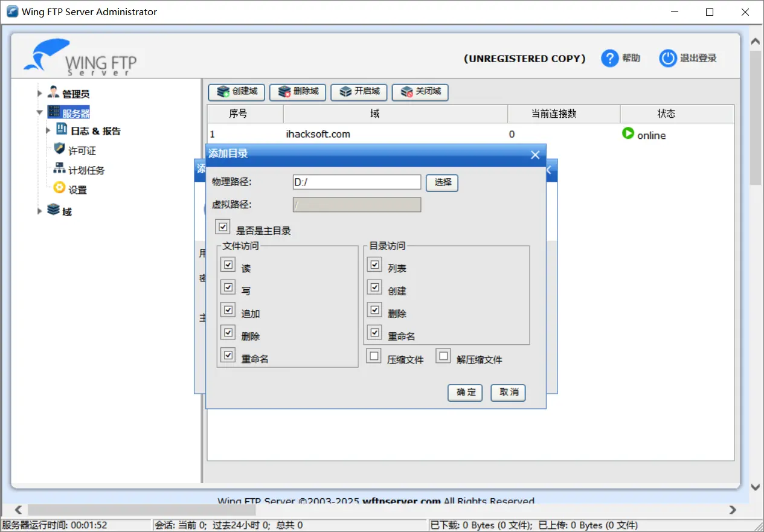Click the online status text
This screenshot has width=764, height=532.
click(x=652, y=135)
